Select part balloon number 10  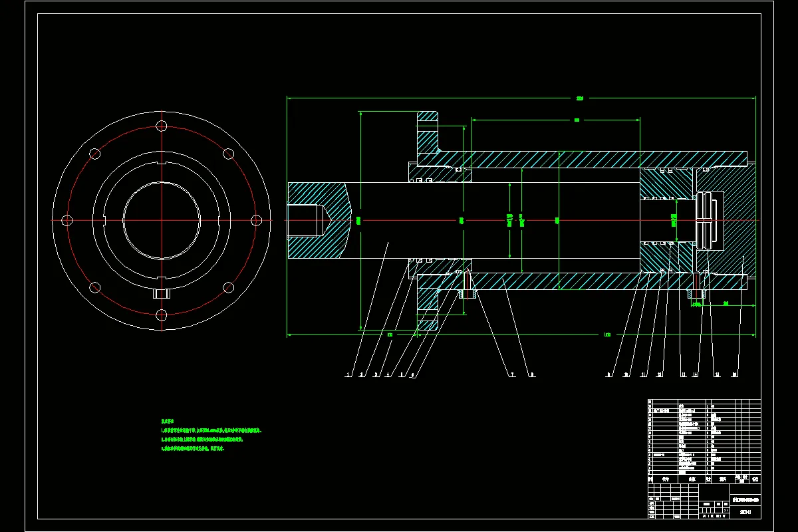click(626, 375)
